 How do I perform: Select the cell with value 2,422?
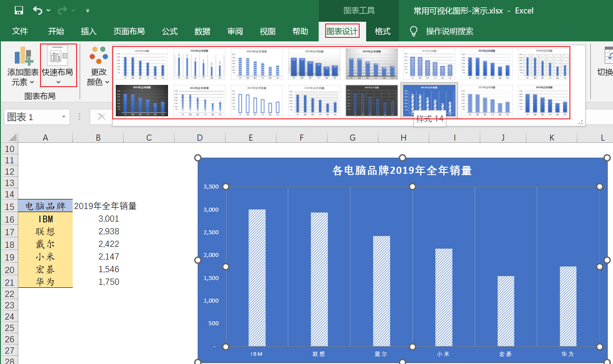point(98,244)
